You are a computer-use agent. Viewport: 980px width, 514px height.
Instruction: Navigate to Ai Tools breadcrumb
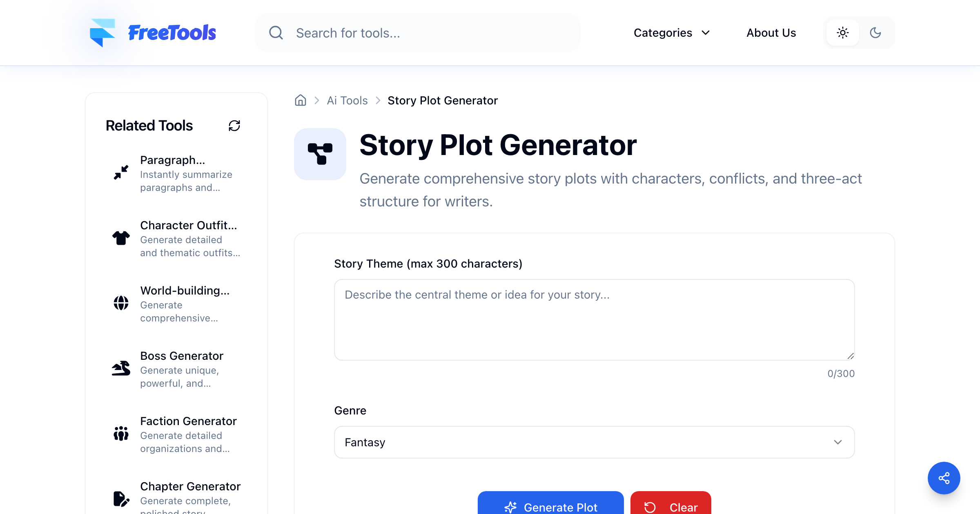[347, 100]
